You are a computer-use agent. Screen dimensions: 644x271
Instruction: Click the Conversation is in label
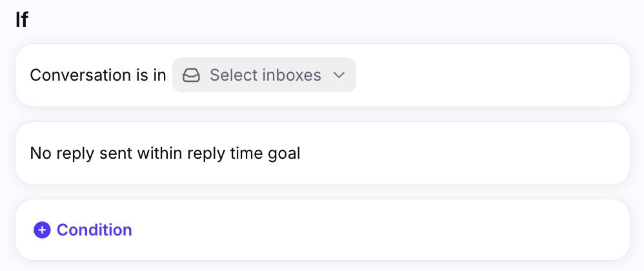coord(98,75)
